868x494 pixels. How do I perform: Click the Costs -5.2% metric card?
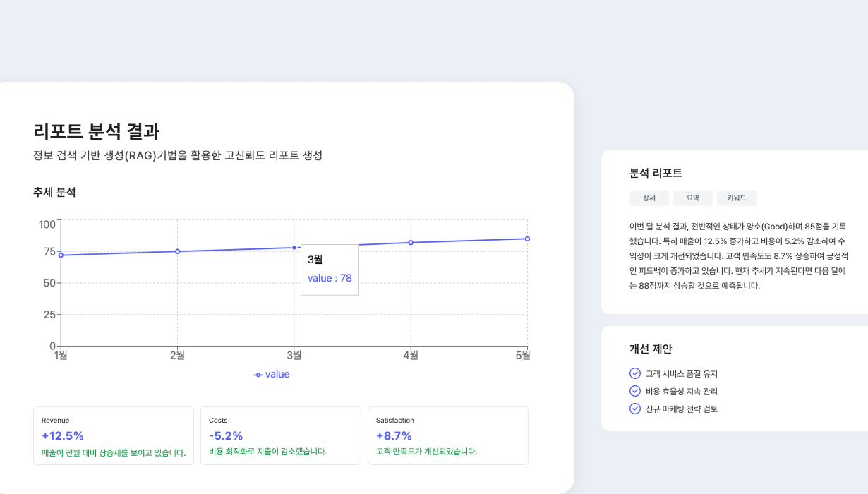(x=281, y=435)
